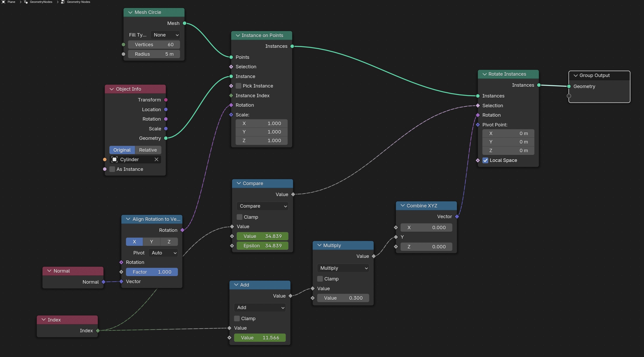Click the Geometry Nodes tree icon in breadcrumb
The width and height of the screenshot is (644, 357).
click(63, 2)
